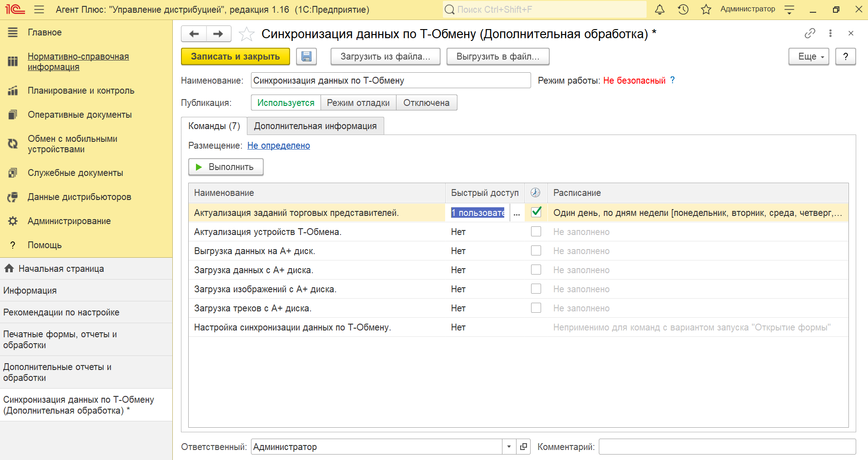Open Планирование и контроль section icon
This screenshot has width=868, height=460.
pyautogui.click(x=13, y=90)
